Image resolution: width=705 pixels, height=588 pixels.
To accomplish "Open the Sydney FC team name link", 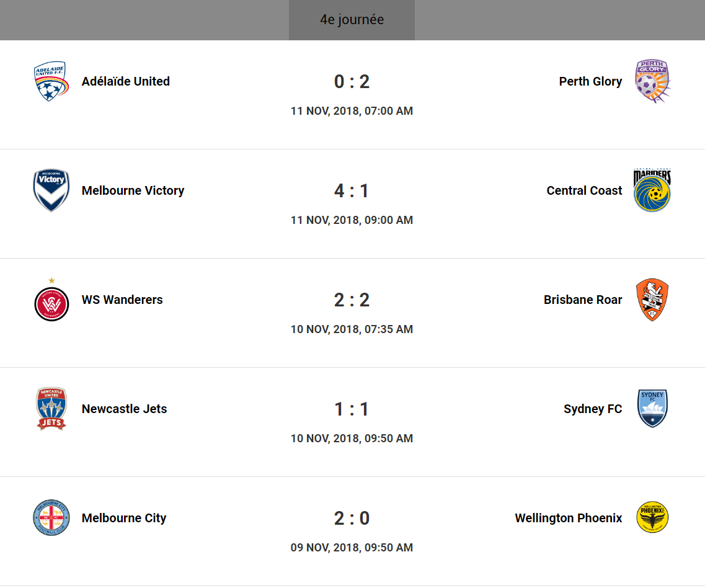I will tap(592, 409).
